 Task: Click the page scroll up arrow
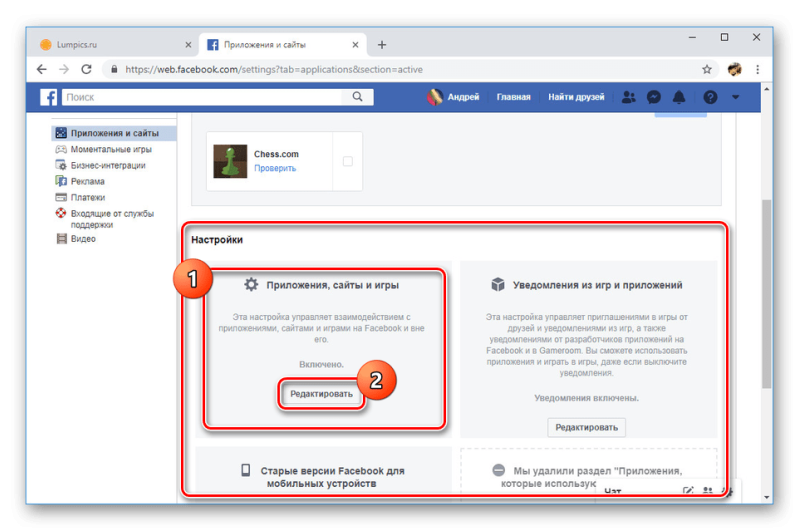(766, 89)
